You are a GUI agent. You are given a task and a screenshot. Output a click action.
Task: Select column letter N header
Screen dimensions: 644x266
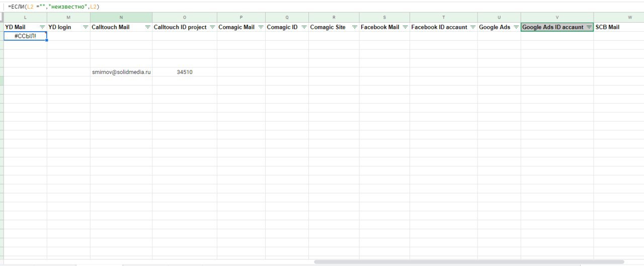tap(121, 17)
